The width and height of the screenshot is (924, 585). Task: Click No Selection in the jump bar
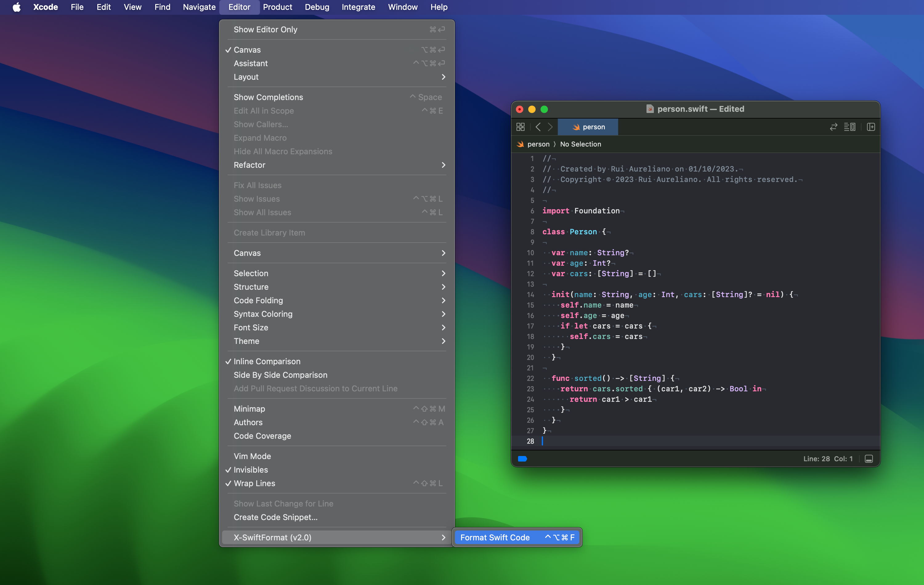point(581,144)
